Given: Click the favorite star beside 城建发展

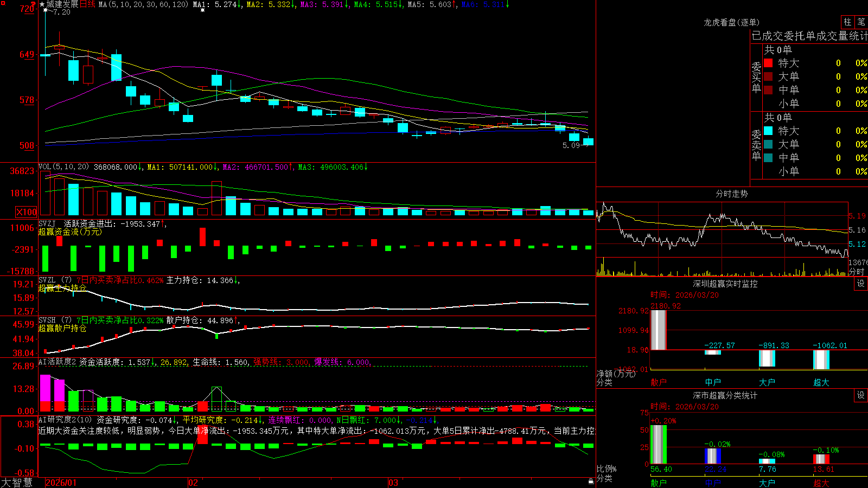Looking at the screenshot, I should (x=42, y=4).
